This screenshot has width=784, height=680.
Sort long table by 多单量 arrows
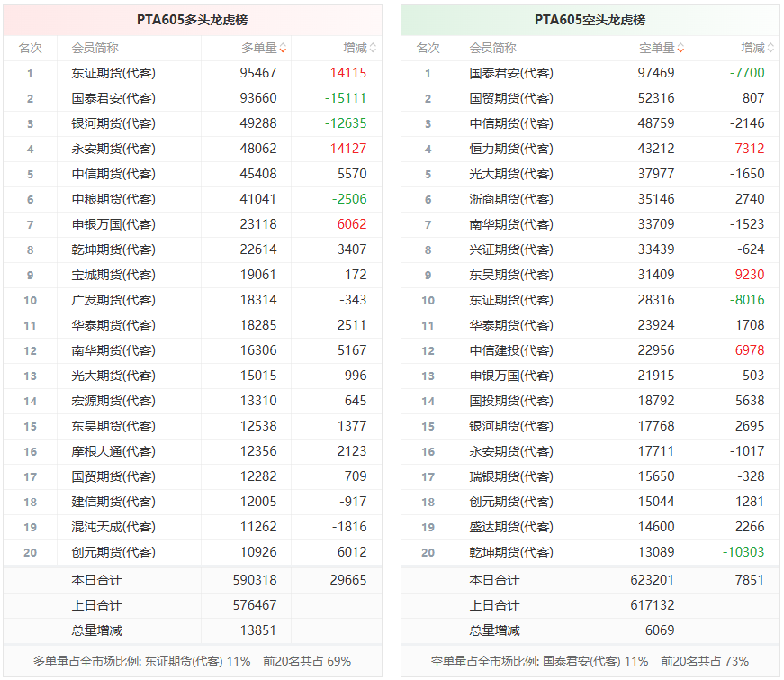click(283, 49)
